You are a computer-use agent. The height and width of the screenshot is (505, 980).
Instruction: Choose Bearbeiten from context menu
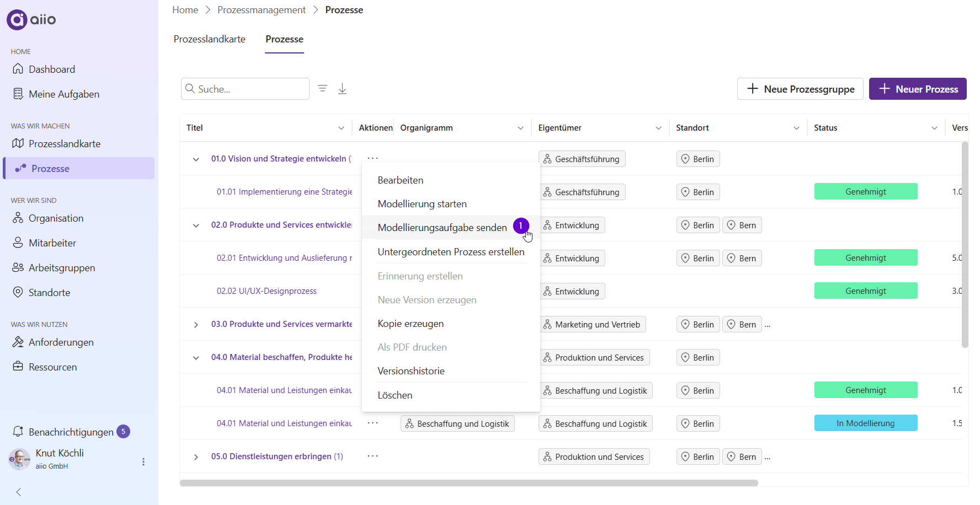[x=451, y=180]
